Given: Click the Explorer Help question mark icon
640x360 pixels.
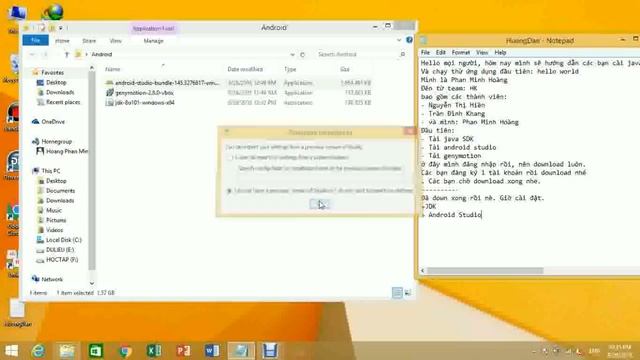Looking at the screenshot, I should click(409, 40).
